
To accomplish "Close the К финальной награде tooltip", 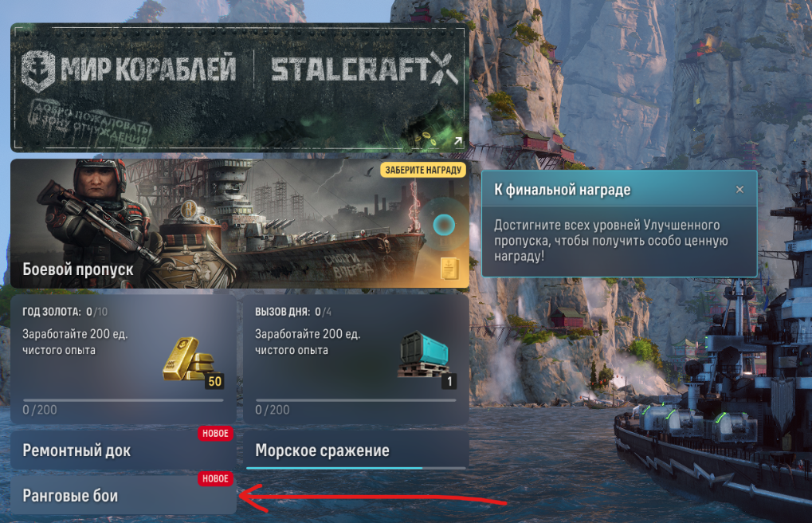I will [739, 190].
